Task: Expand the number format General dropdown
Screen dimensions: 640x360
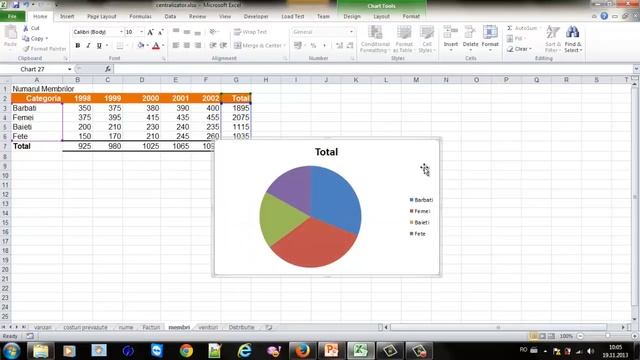Action: [x=351, y=32]
